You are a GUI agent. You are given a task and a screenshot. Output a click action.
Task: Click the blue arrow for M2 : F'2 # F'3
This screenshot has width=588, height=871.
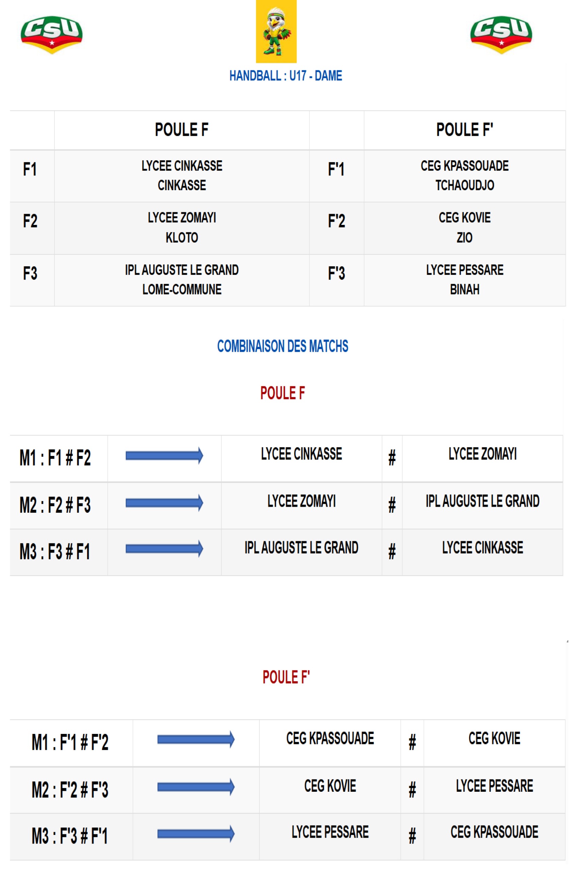point(196,787)
